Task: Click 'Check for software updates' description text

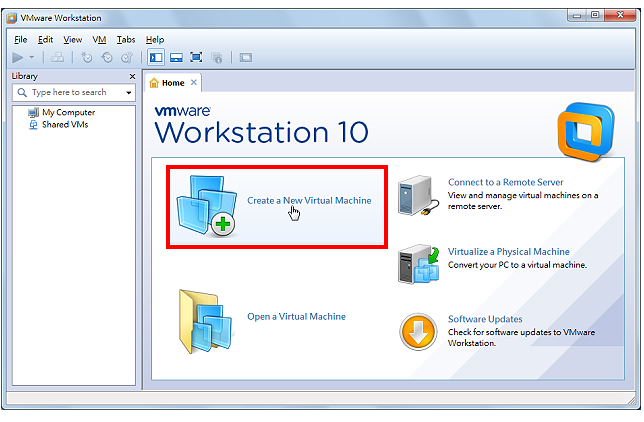Action: (521, 338)
